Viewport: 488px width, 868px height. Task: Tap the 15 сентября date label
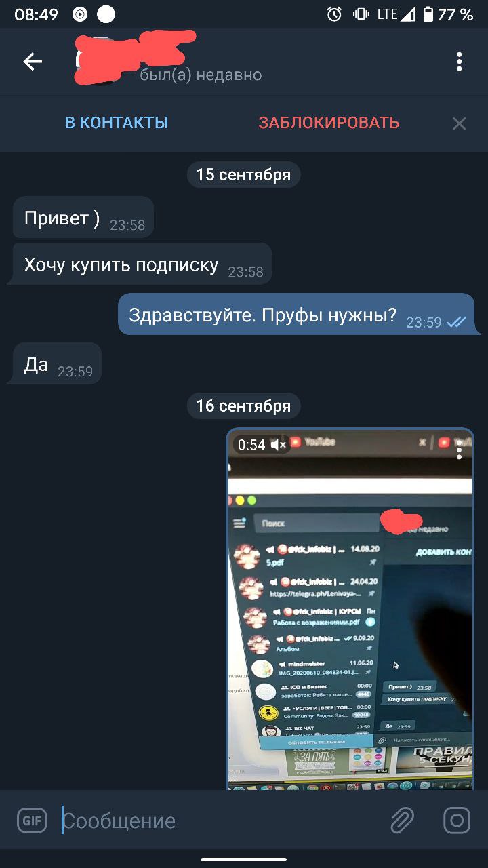click(243, 175)
